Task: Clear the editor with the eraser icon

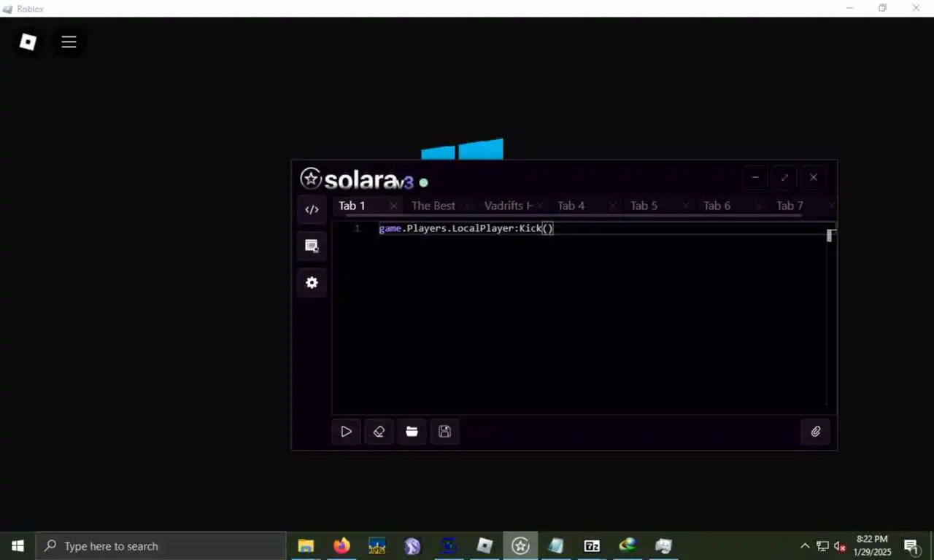Action: pos(379,432)
